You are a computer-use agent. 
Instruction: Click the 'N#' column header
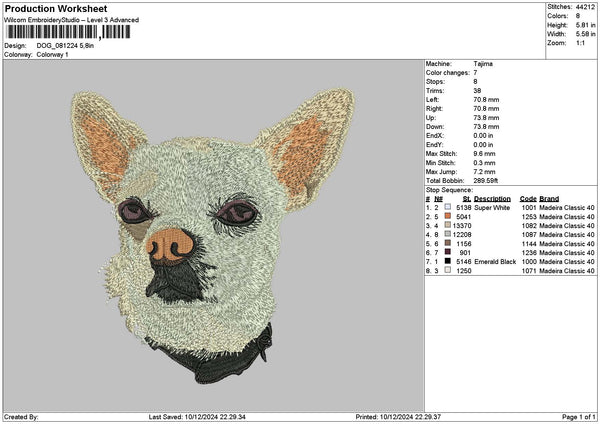pos(439,199)
